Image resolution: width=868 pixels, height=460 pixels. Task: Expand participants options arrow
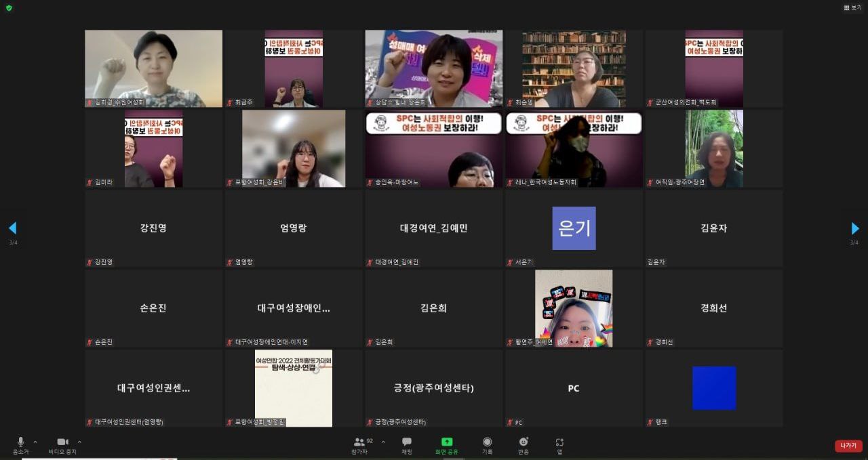pyautogui.click(x=383, y=442)
